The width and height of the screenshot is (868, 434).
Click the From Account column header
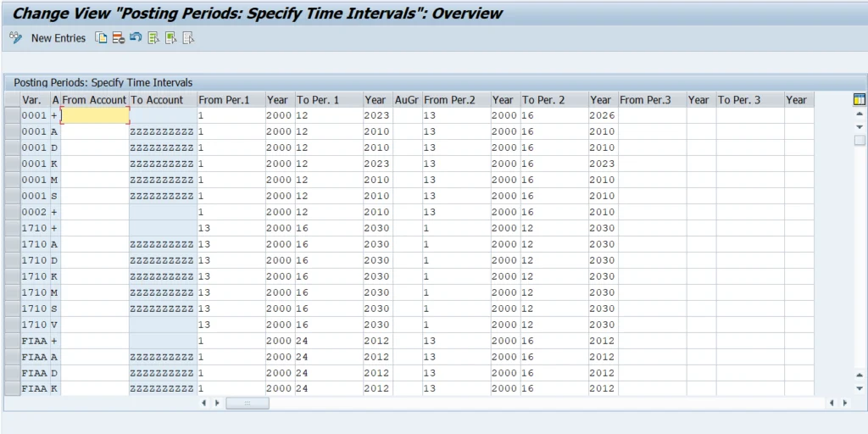pyautogui.click(x=95, y=100)
